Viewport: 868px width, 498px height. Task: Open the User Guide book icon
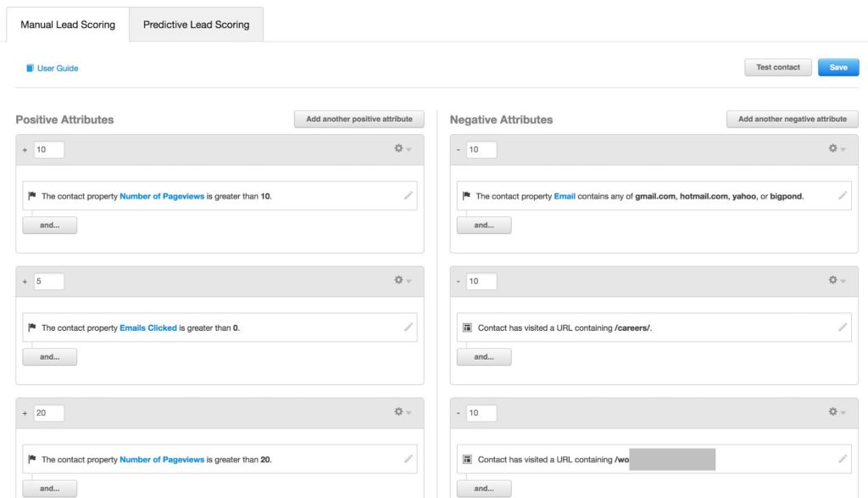[30, 68]
